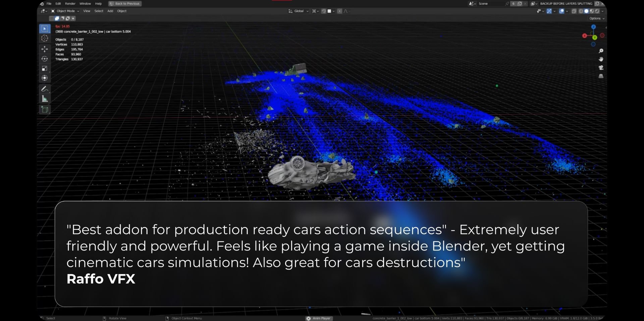Select the Annotate pencil tool

[x=45, y=89]
